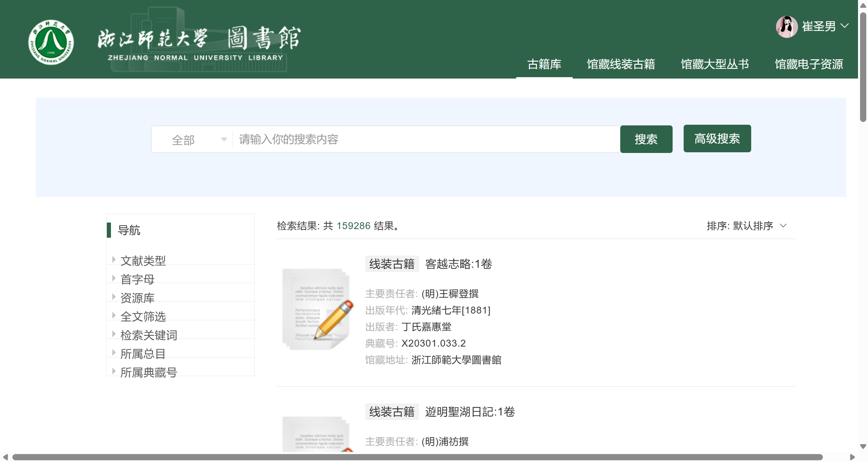Click the 搜索 button
Image resolution: width=868 pixels, height=462 pixels.
646,139
